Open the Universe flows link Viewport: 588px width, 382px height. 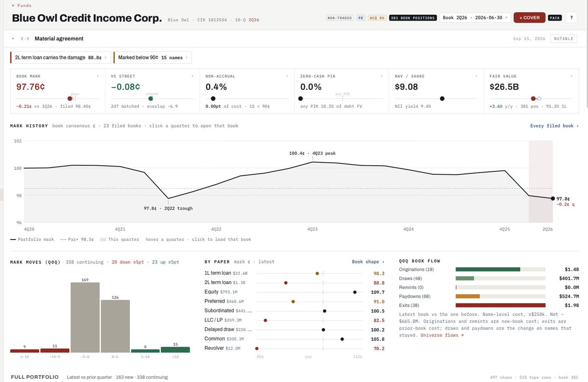tap(442, 335)
